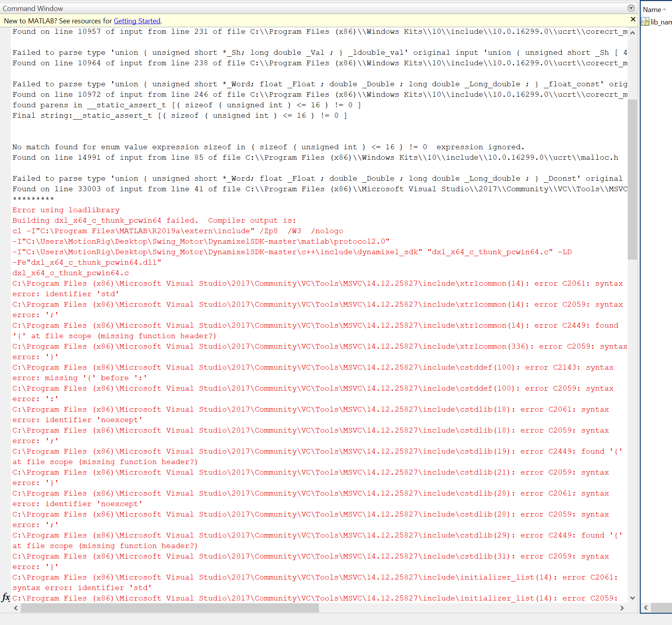Expand the Current Folder file listing
672x625 pixels.
[x=656, y=22]
